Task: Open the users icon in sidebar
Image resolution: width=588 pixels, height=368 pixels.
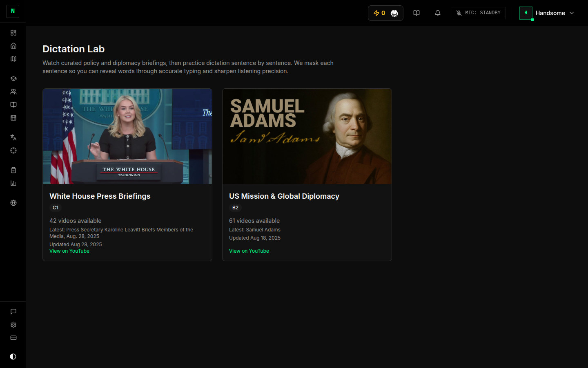Action: (13, 92)
